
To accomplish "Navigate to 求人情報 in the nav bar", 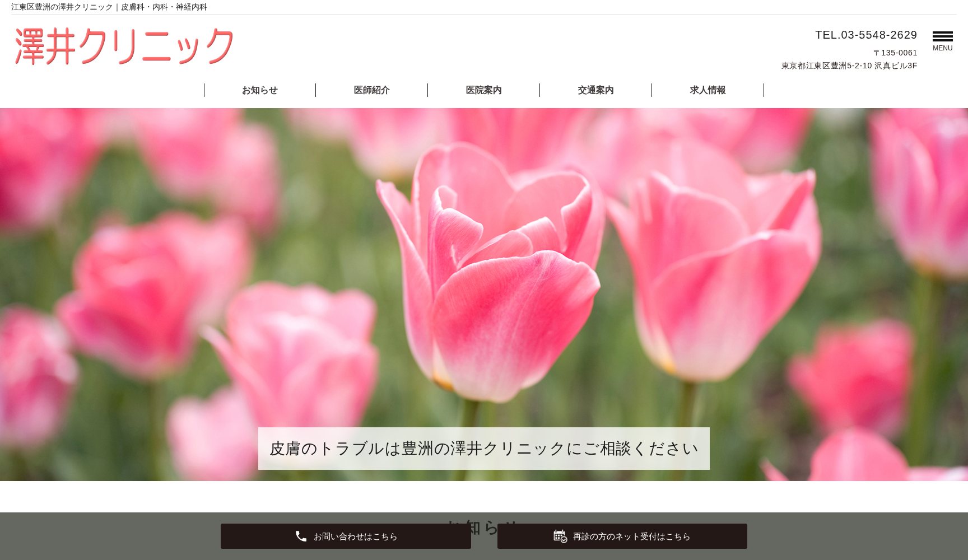I will 708,90.
